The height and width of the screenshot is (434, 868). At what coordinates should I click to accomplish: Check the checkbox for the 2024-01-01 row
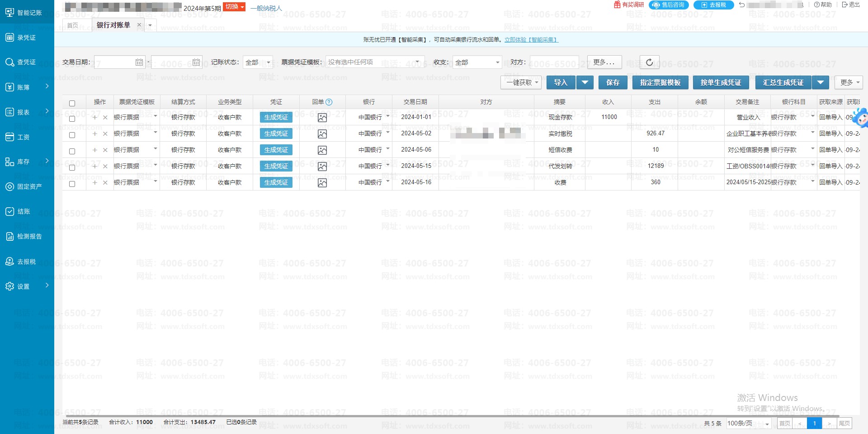72,119
